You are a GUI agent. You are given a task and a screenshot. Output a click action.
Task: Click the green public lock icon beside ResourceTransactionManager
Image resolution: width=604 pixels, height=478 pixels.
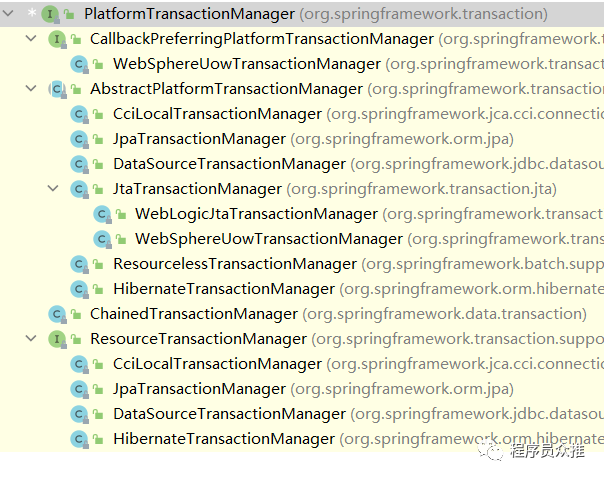tap(76, 339)
